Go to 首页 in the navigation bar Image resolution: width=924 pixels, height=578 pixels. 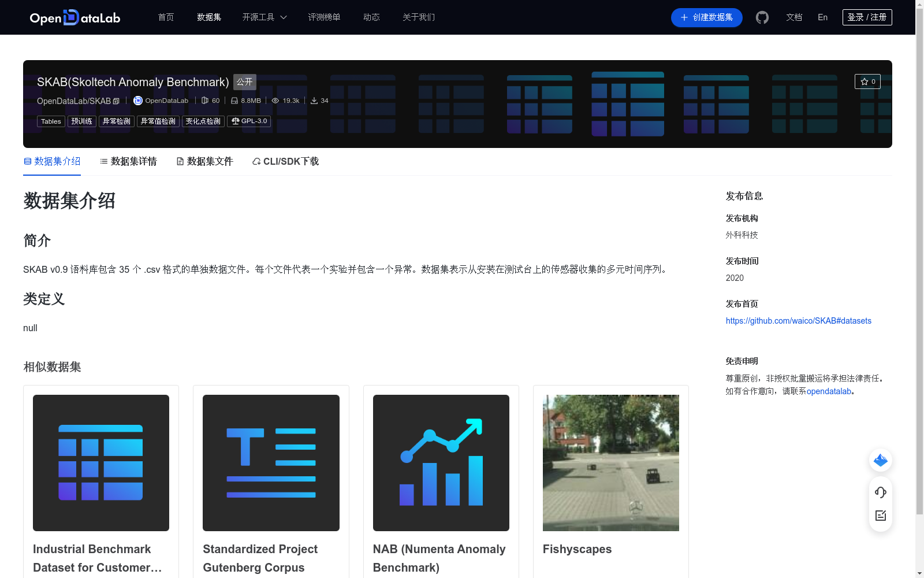click(166, 17)
